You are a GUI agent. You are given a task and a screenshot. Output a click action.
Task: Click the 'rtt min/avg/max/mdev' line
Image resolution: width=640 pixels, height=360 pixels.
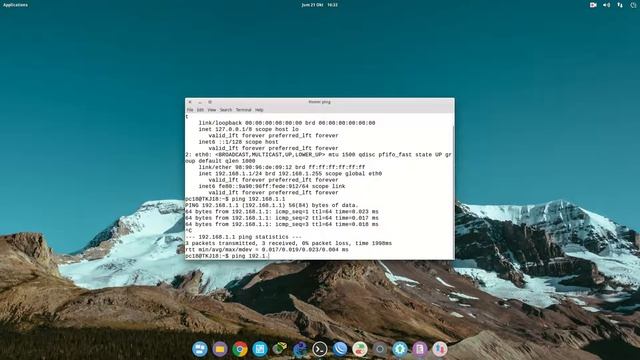(267, 249)
